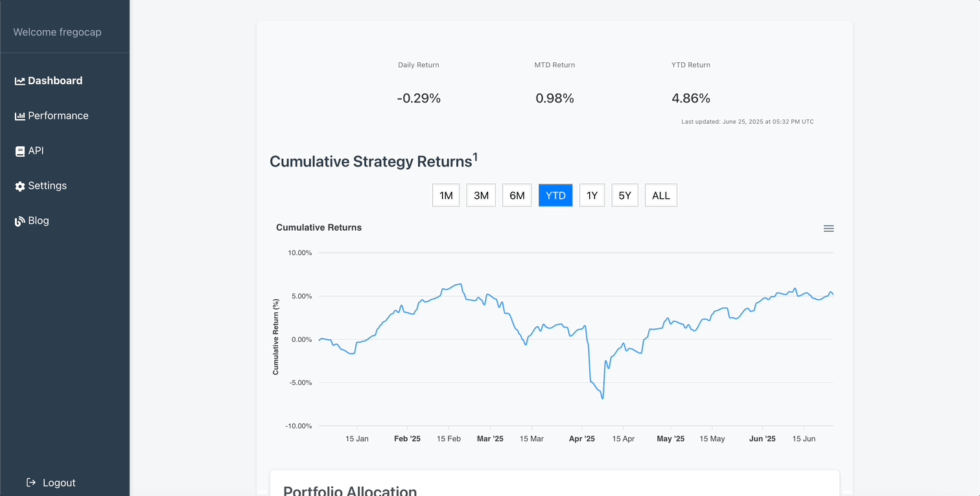
Task: Click the Cumulative Strategy Returns heading
Action: click(373, 161)
